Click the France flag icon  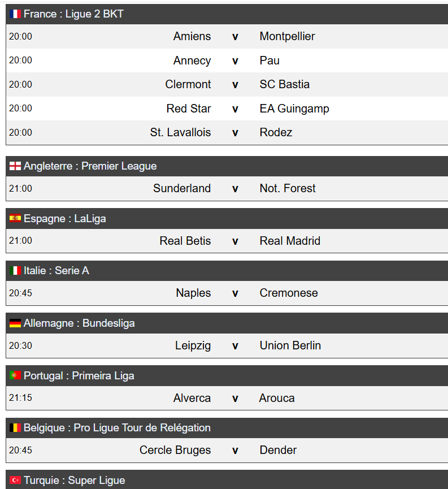pyautogui.click(x=15, y=14)
